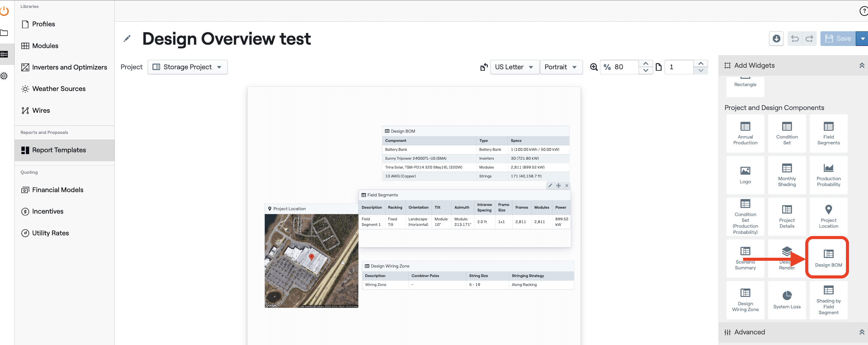868x345 pixels.
Task: Click the pencil icon beside report title
Action: pos(127,39)
